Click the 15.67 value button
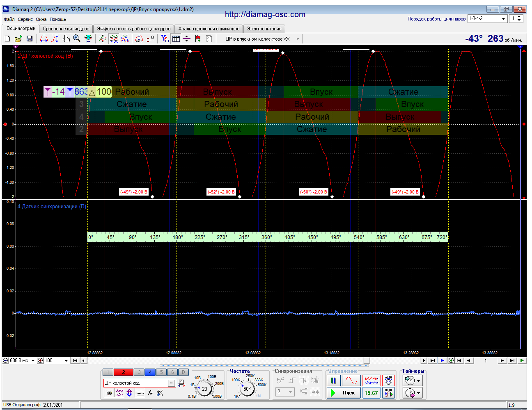 click(x=371, y=393)
